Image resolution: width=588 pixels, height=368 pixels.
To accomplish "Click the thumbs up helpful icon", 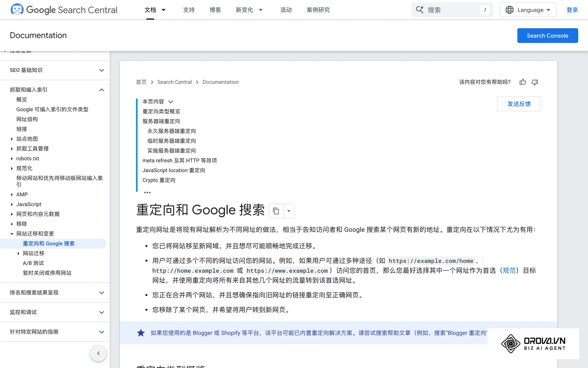I will (x=523, y=82).
